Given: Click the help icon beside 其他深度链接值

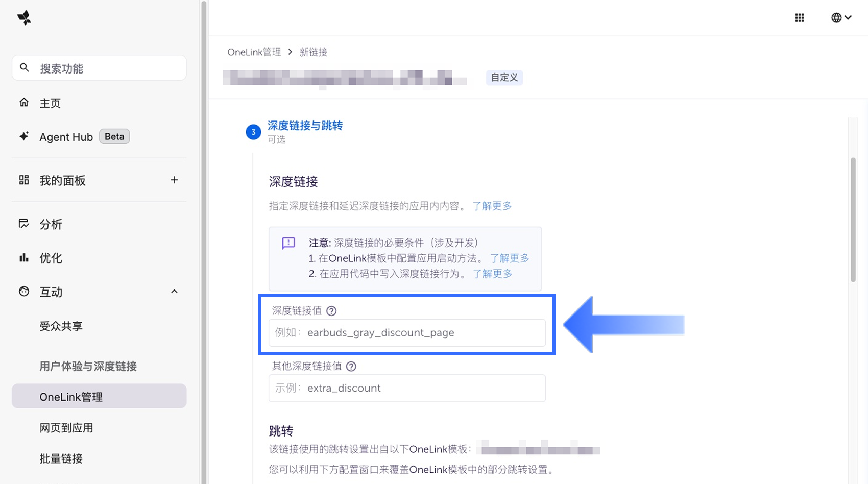Looking at the screenshot, I should (x=351, y=366).
